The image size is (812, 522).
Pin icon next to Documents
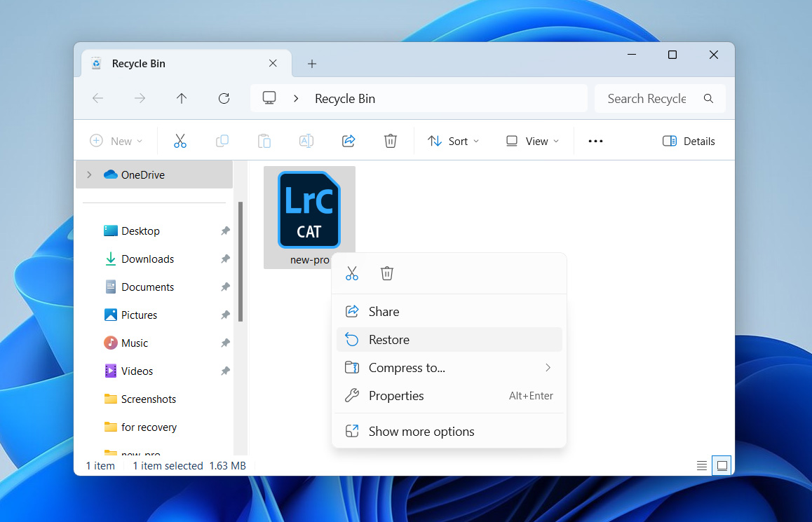tap(225, 287)
